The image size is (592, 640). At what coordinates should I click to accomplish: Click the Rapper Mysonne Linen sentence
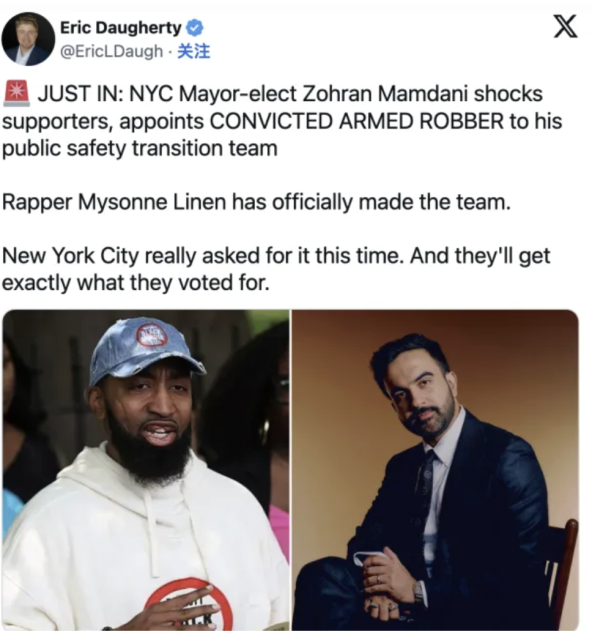pos(256,202)
